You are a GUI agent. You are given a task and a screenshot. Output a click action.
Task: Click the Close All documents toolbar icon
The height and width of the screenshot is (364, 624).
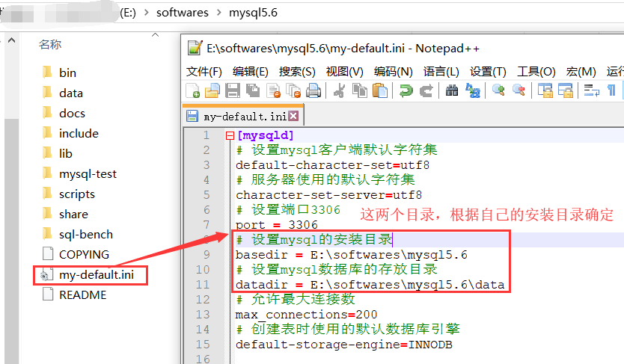[294, 90]
